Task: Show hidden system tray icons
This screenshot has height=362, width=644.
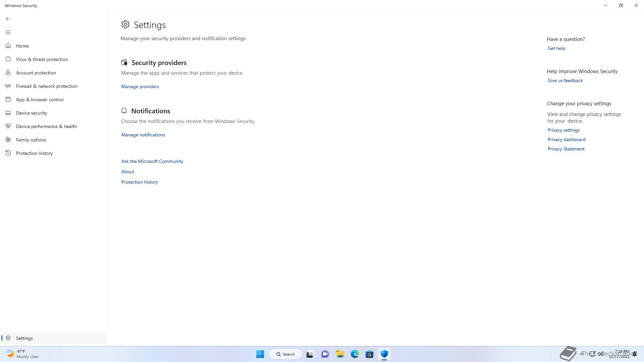Action: (581, 354)
